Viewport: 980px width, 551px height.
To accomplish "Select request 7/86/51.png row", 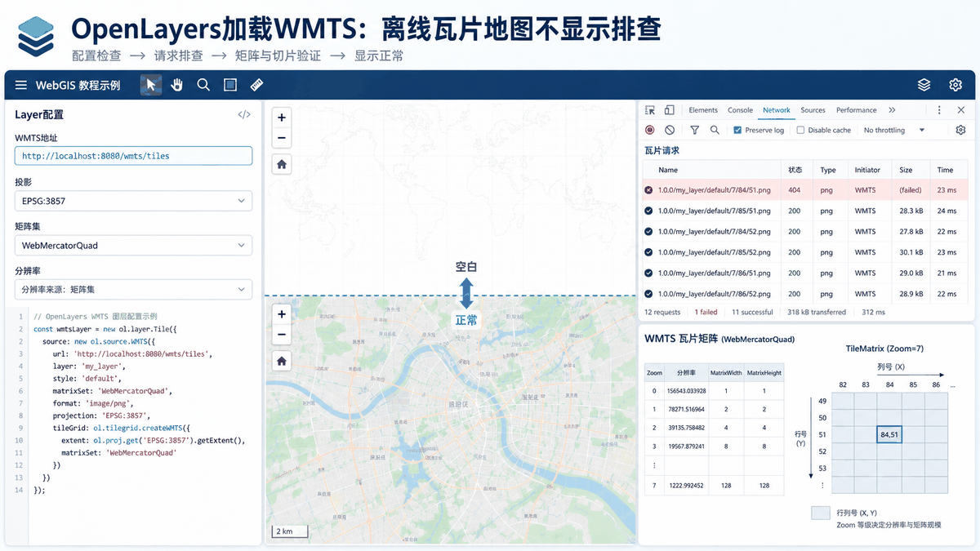I will 804,273.
